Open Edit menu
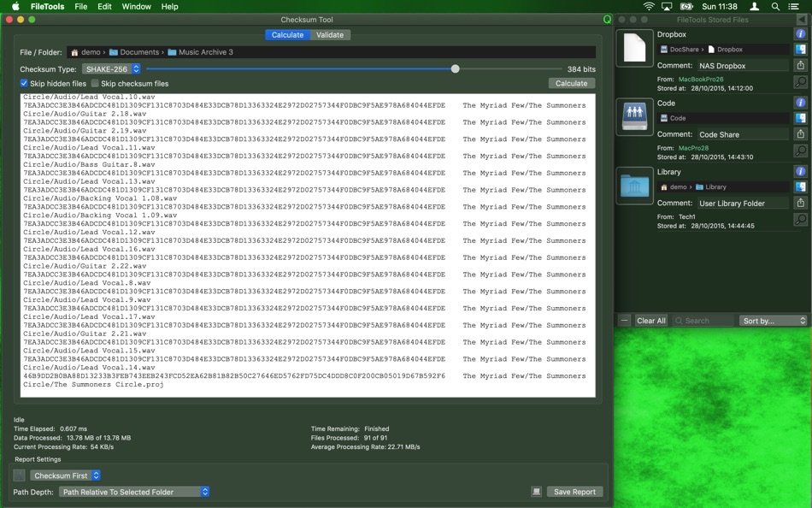The height and width of the screenshot is (508, 812). coord(104,6)
